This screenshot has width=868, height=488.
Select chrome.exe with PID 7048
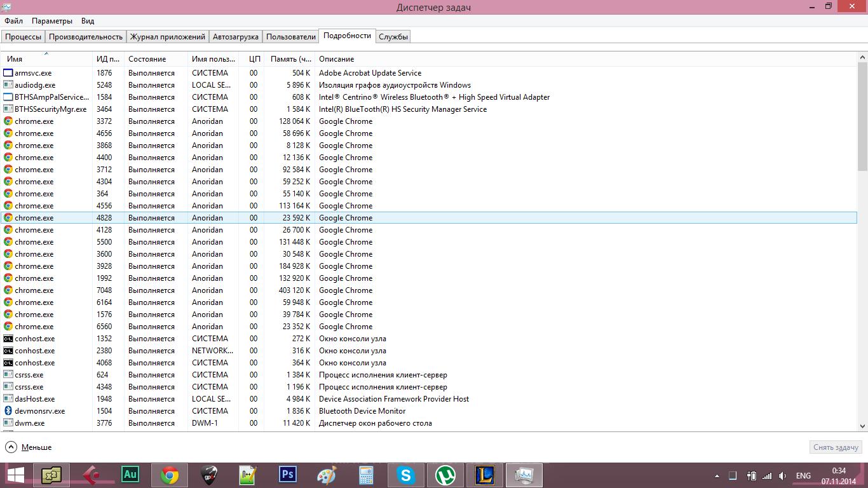click(429, 290)
